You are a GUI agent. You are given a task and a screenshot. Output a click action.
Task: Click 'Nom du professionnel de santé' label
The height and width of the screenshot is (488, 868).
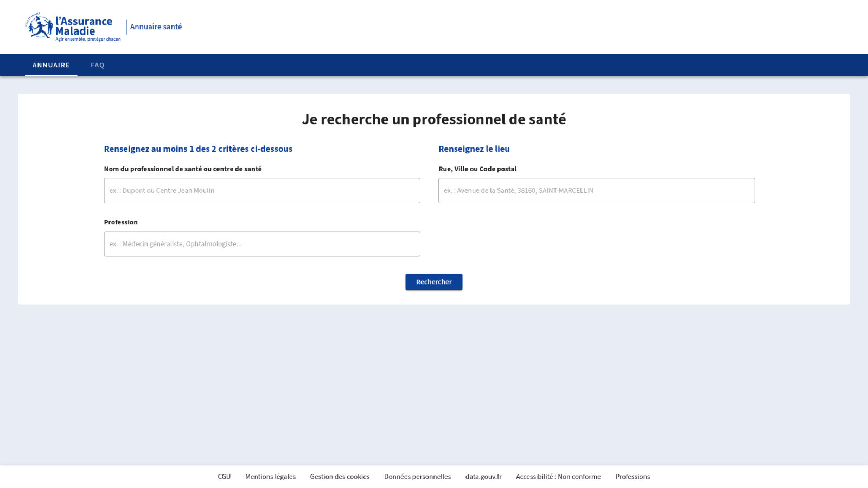coord(183,169)
